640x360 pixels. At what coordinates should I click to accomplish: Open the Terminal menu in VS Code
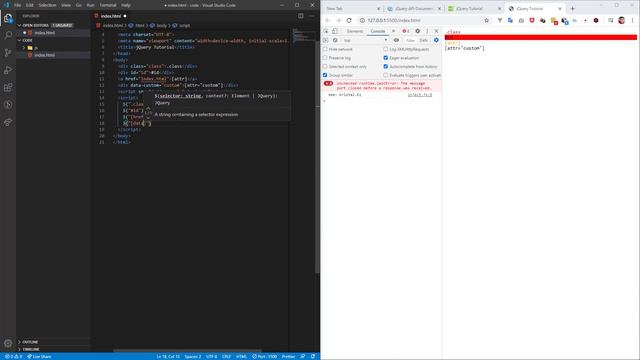pyautogui.click(x=108, y=5)
